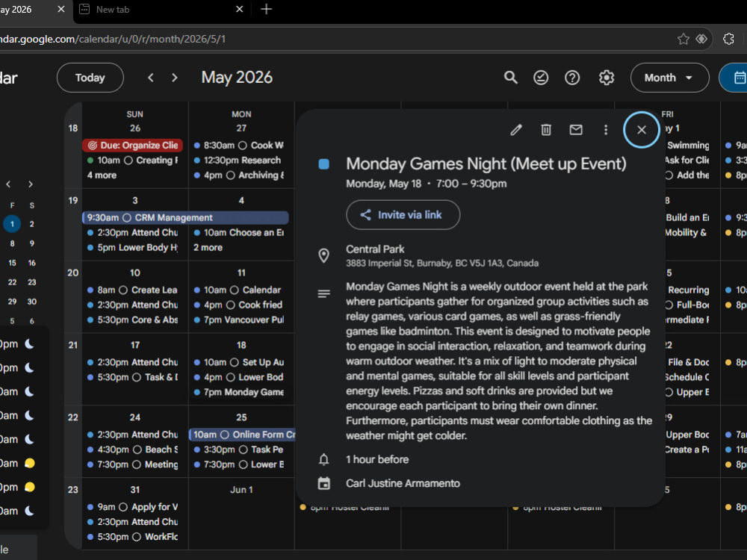Open 7:30pm Meeting task on May 24

point(134,464)
